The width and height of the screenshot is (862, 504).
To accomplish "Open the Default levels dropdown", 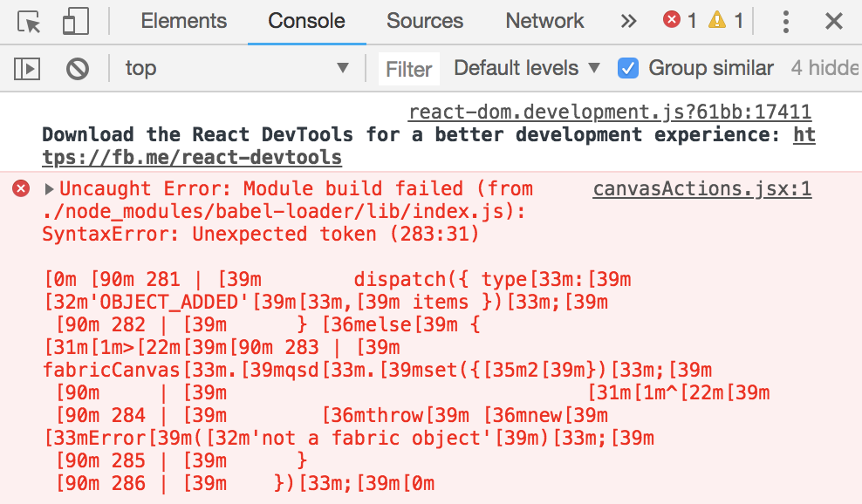I will [527, 68].
